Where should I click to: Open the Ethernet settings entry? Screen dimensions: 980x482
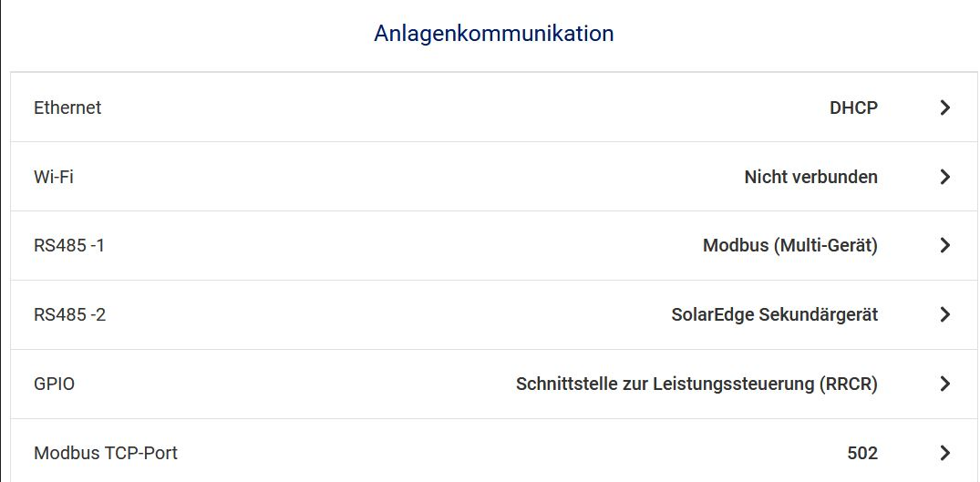(x=67, y=108)
